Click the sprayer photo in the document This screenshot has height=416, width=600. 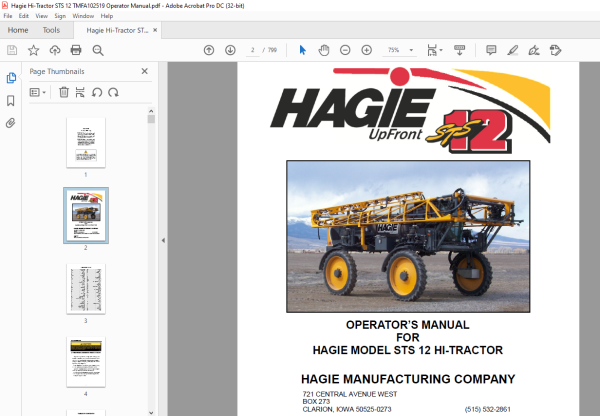pyautogui.click(x=408, y=237)
